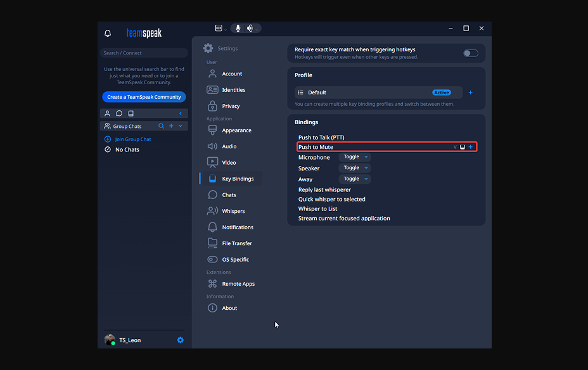
Task: Click the File Transfer folder icon
Action: click(x=212, y=243)
